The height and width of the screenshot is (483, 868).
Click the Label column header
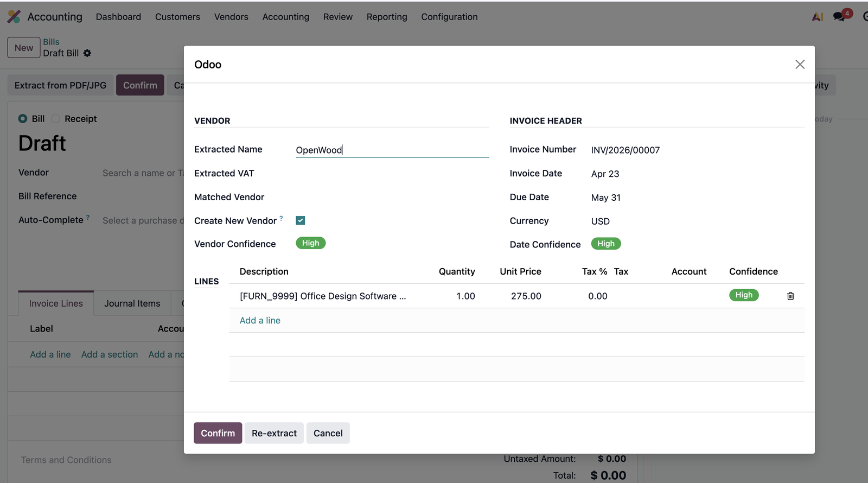(41, 328)
